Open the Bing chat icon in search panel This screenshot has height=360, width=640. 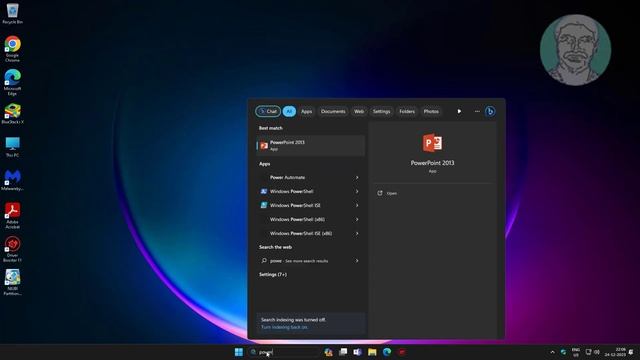click(490, 111)
